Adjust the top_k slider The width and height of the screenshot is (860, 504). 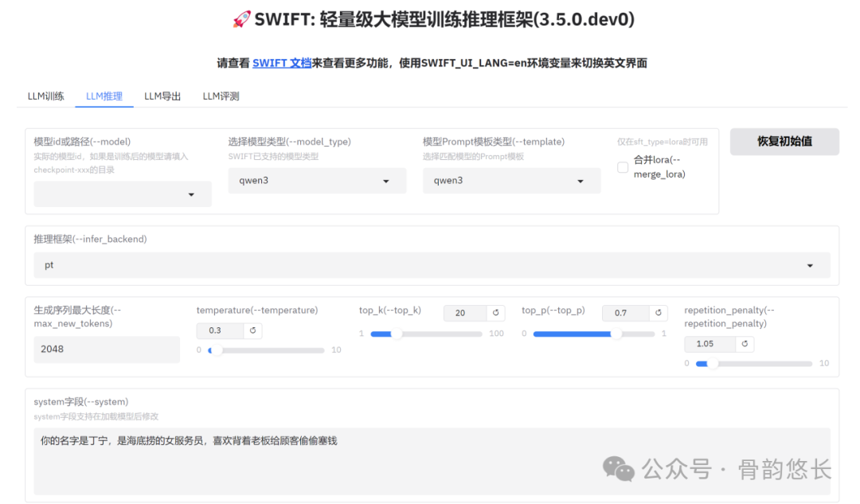(x=426, y=334)
